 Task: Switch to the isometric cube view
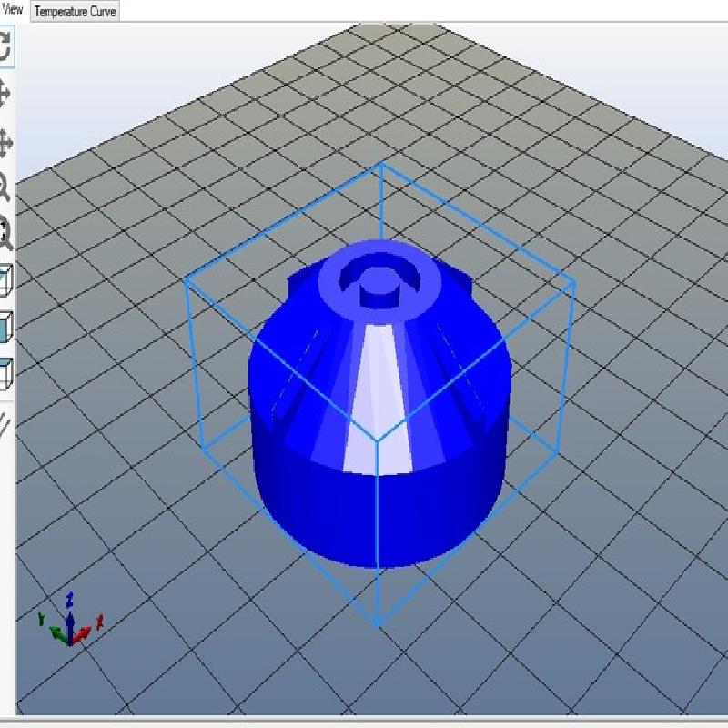(x=5, y=280)
